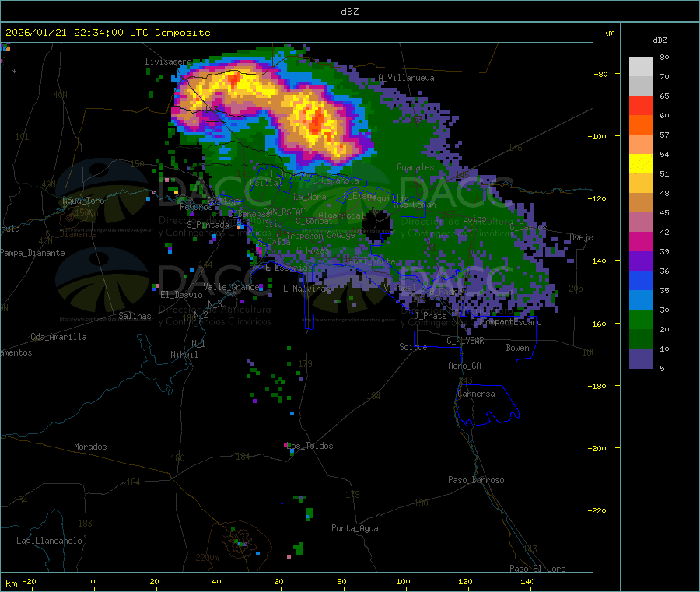This screenshot has height=592, width=700.
Task: Click the J_Prats label
Action: pos(430,316)
